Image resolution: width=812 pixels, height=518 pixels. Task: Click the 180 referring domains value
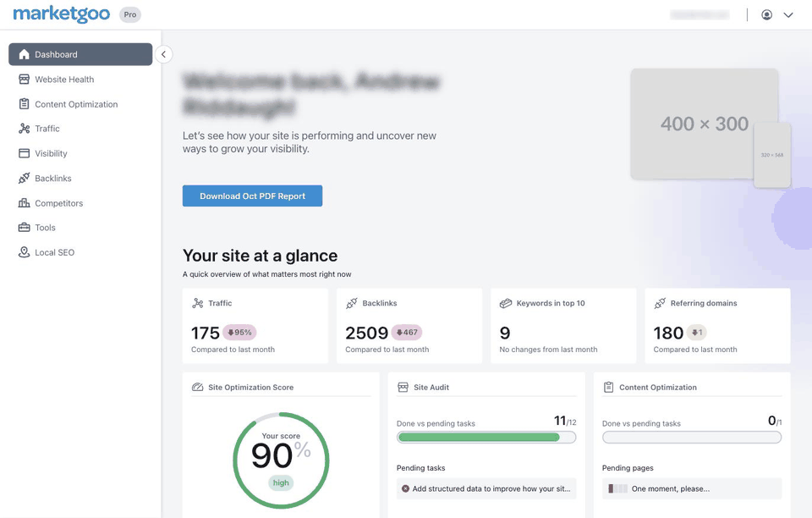pyautogui.click(x=668, y=333)
